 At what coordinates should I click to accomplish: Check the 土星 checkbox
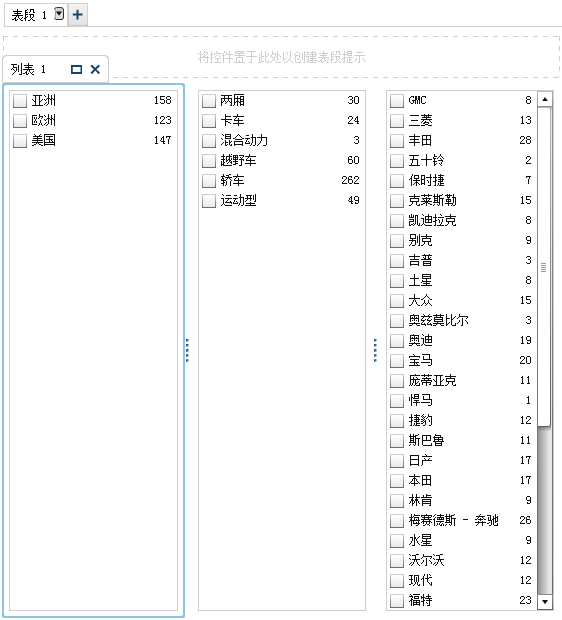[x=397, y=281]
